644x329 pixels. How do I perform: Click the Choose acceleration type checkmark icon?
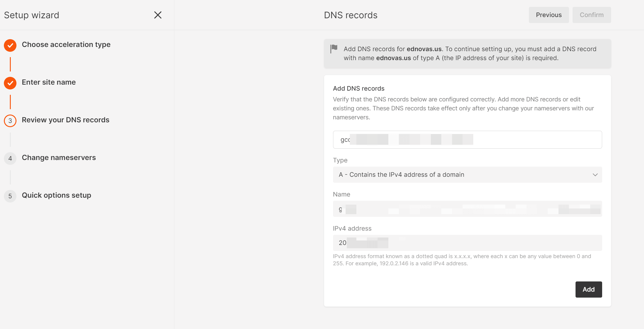coord(10,45)
